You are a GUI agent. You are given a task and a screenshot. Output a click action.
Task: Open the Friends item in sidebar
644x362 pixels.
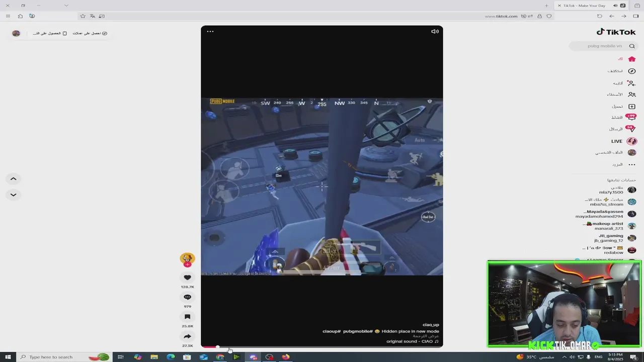pos(621,95)
